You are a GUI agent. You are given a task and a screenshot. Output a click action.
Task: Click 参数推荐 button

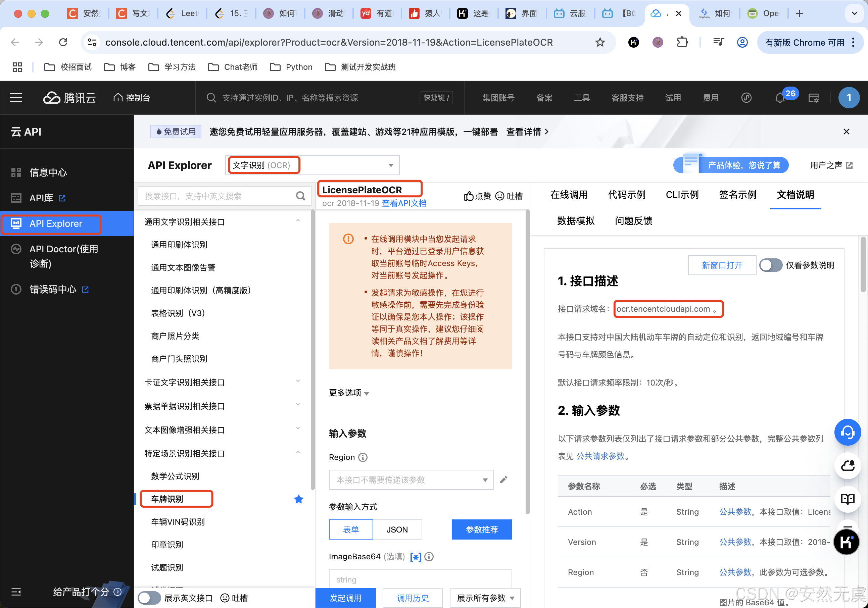click(482, 529)
